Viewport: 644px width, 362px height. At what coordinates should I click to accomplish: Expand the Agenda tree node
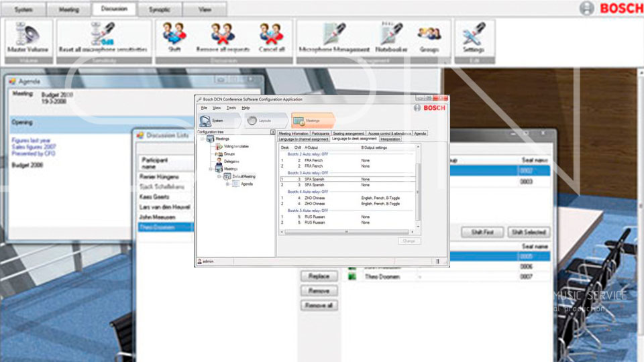227,184
